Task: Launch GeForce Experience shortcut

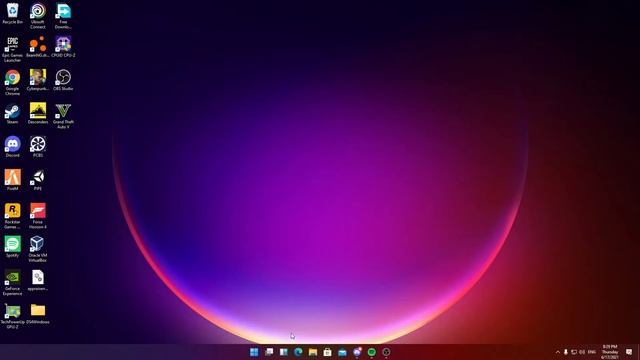Action: pos(13,283)
